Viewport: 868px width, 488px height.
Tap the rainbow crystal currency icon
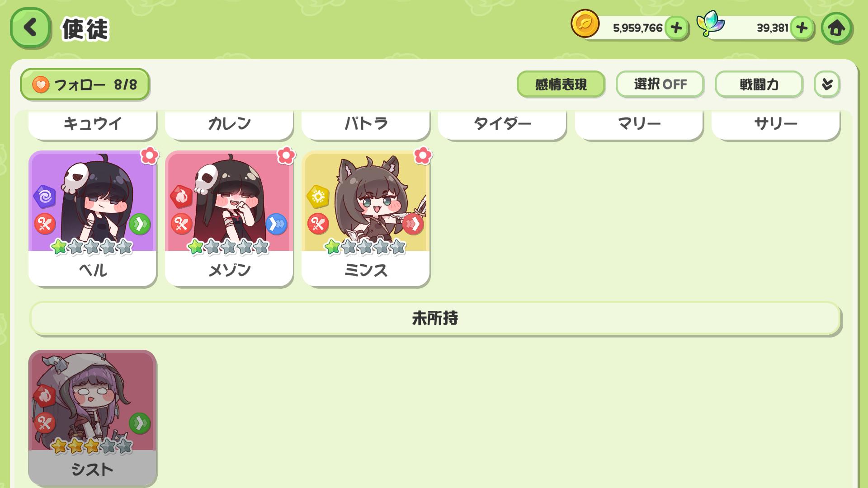click(x=710, y=24)
